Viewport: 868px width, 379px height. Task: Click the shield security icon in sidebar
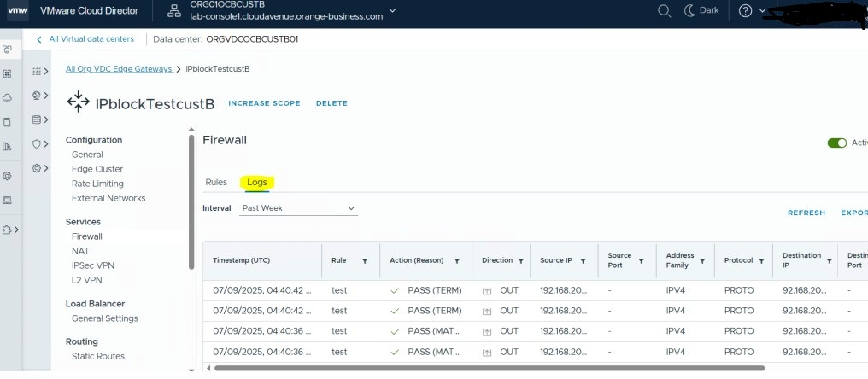[x=36, y=144]
